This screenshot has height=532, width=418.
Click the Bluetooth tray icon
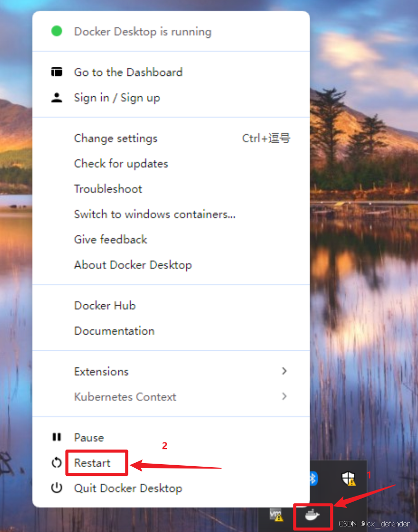tap(313, 478)
